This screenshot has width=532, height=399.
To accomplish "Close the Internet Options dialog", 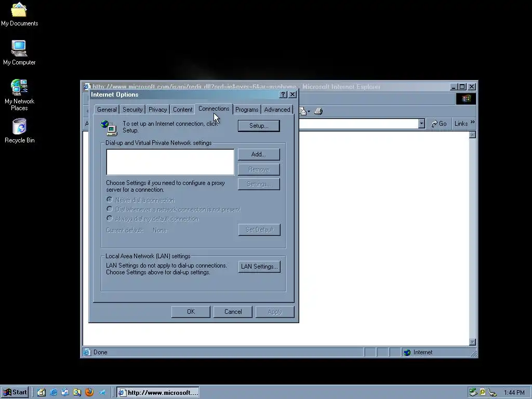I will tap(292, 95).
